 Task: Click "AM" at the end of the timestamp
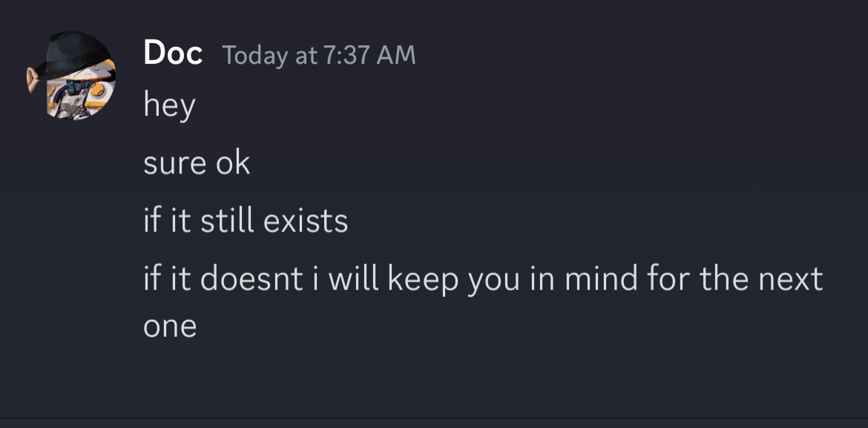(x=396, y=56)
